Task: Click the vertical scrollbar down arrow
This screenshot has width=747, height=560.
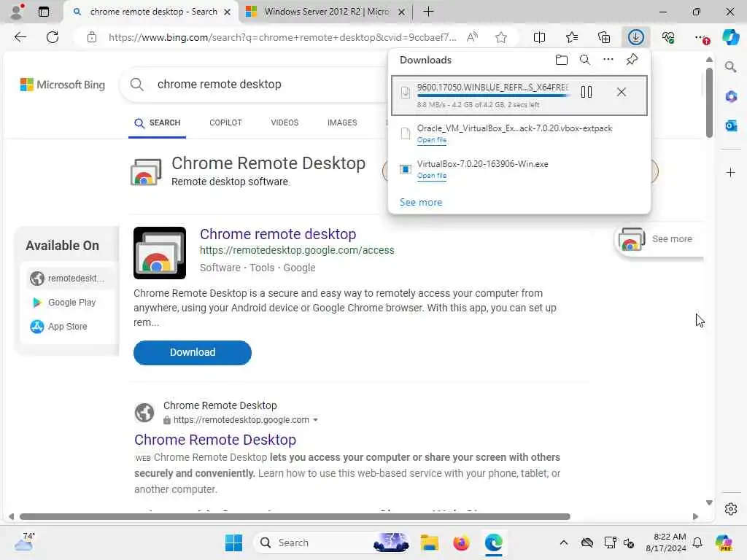Action: [x=709, y=503]
